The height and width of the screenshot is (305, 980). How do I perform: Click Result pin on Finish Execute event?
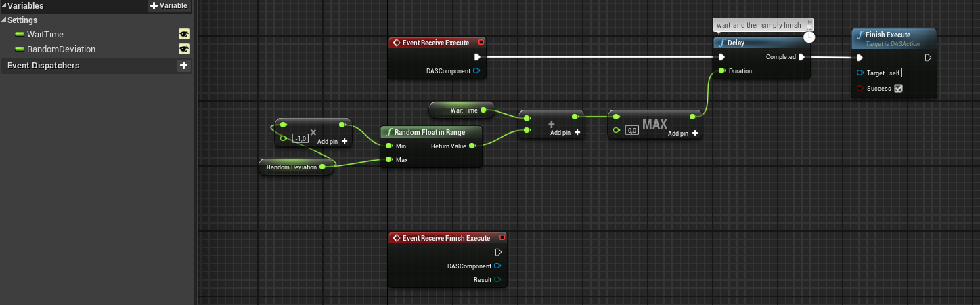tap(497, 279)
